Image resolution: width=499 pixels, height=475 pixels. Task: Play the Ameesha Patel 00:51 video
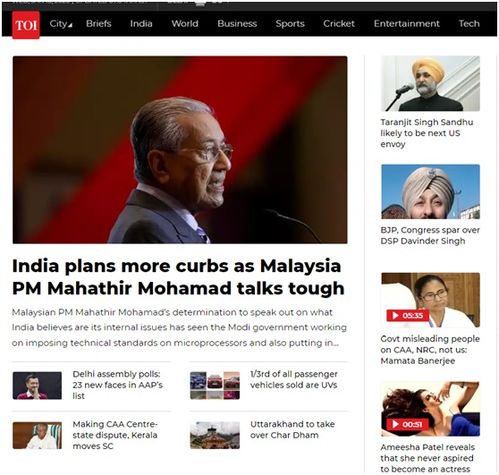[407, 424]
